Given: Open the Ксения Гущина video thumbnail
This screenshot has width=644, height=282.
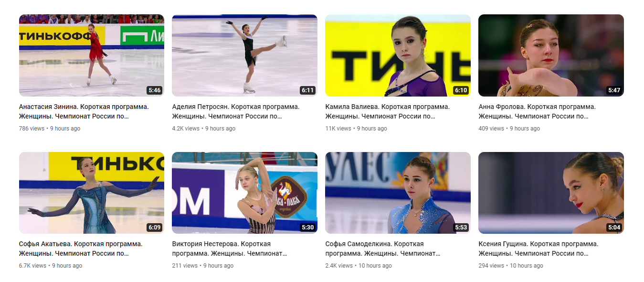Looking at the screenshot, I should pos(551,193).
